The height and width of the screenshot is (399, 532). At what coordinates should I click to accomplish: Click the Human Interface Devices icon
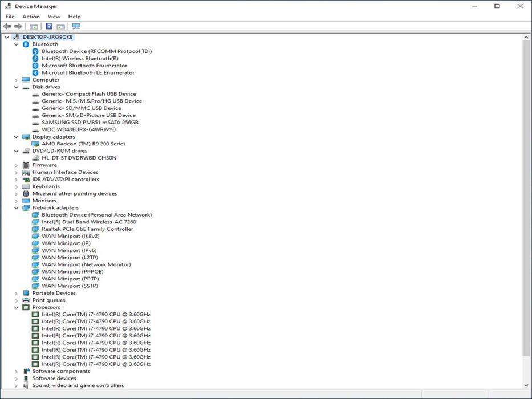(x=26, y=172)
